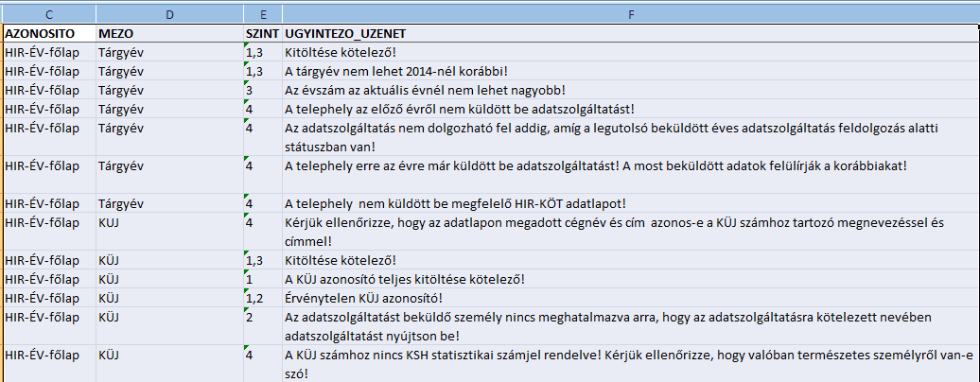980x382 pixels.
Task: Click the AZONOSITO header cell
Action: (x=49, y=33)
